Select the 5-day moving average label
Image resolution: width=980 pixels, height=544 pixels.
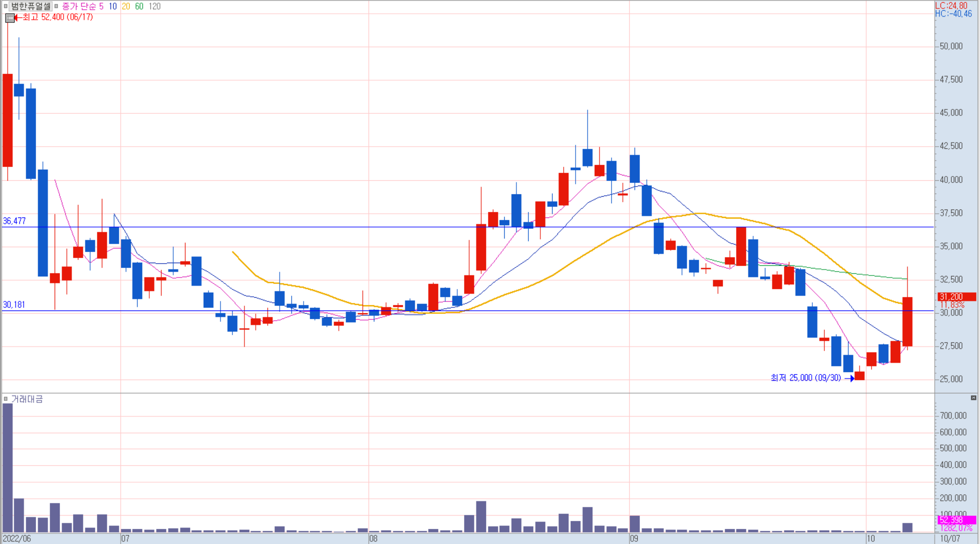pyautogui.click(x=101, y=6)
